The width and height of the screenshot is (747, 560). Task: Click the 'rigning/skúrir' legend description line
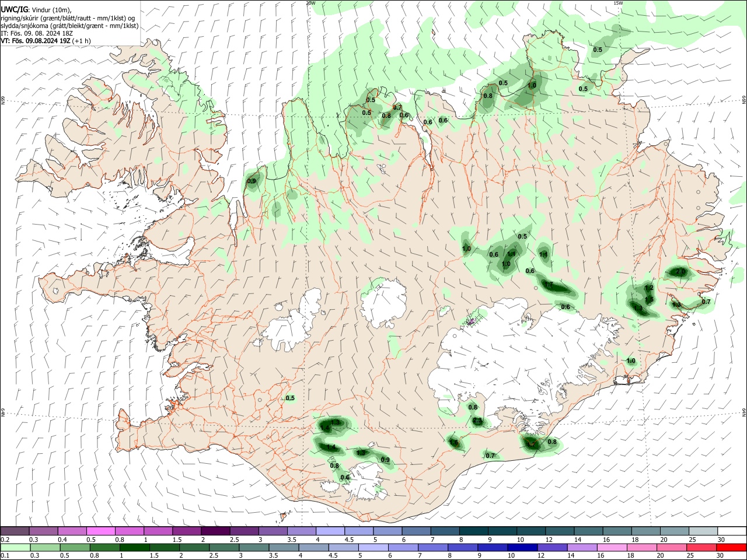click(68, 18)
